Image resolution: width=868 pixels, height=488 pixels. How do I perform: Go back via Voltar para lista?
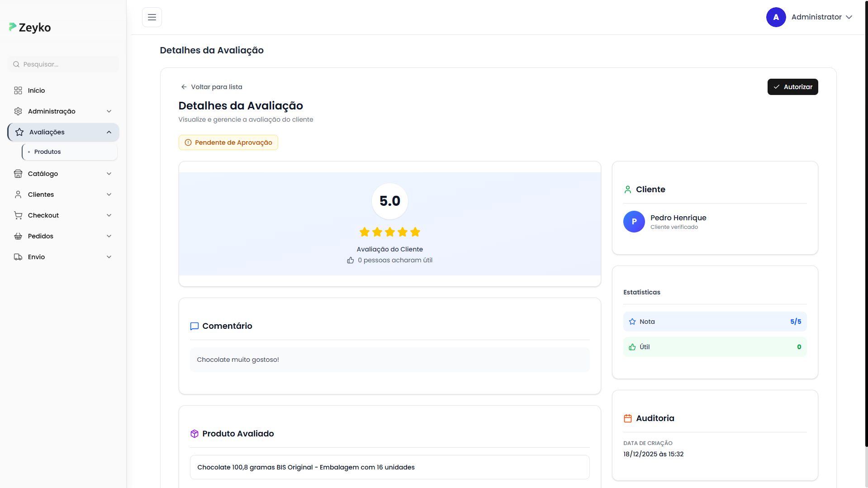pyautogui.click(x=211, y=87)
